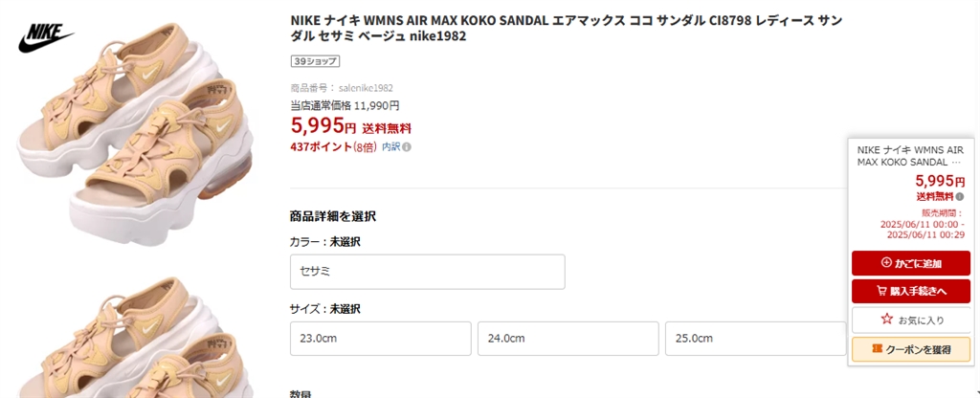Click the info icon beside side-panel 送料無料
The width and height of the screenshot is (980, 398).
(x=960, y=196)
